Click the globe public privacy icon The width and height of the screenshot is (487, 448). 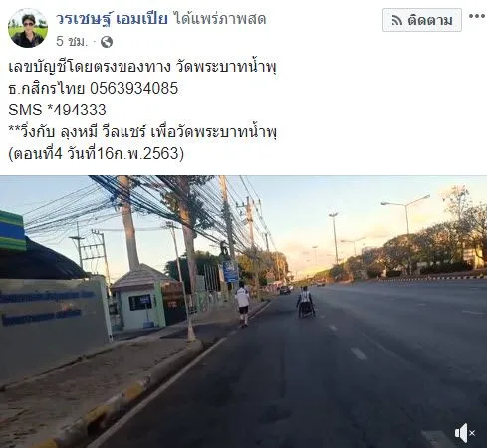tap(107, 42)
